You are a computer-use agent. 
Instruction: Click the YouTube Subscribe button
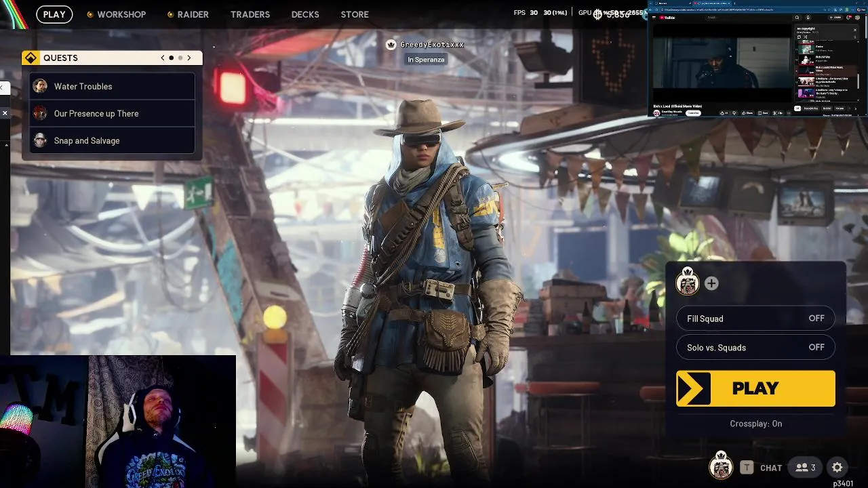tap(694, 113)
